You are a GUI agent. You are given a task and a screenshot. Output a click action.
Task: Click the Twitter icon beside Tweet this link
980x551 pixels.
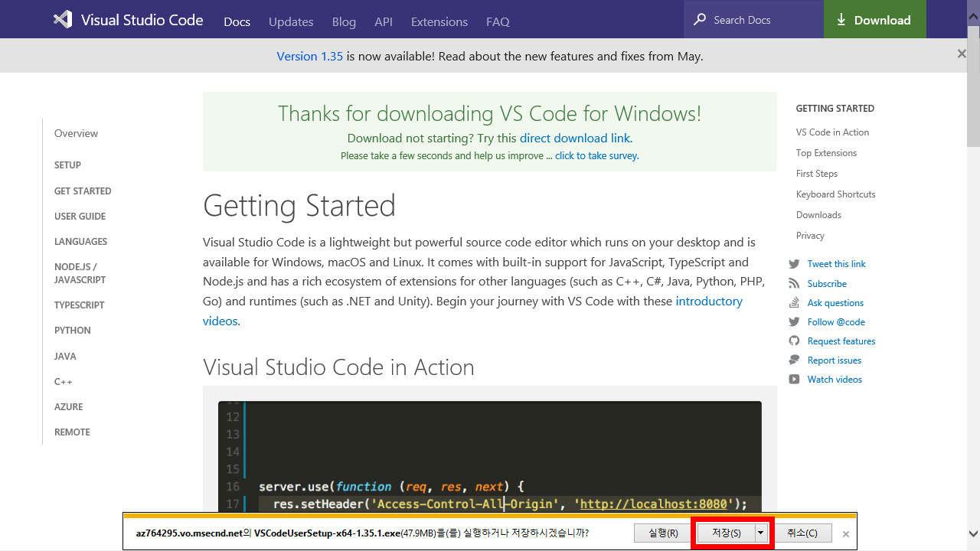pos(794,264)
